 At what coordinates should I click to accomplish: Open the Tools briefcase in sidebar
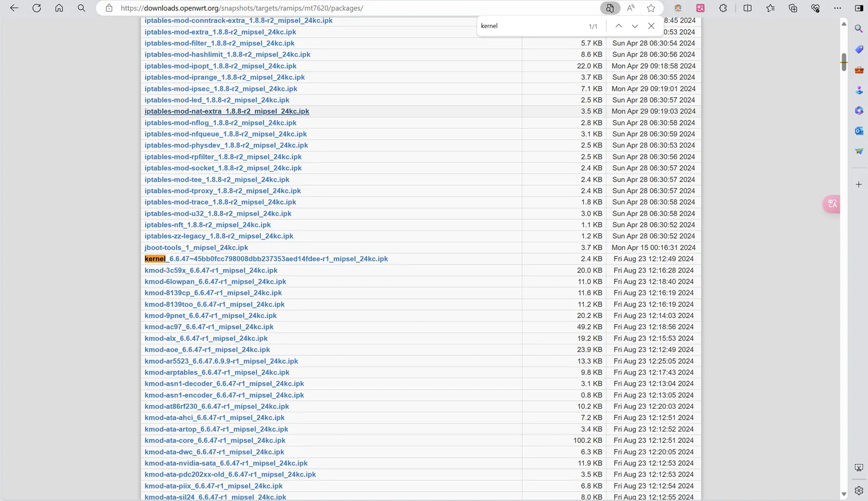tap(859, 70)
